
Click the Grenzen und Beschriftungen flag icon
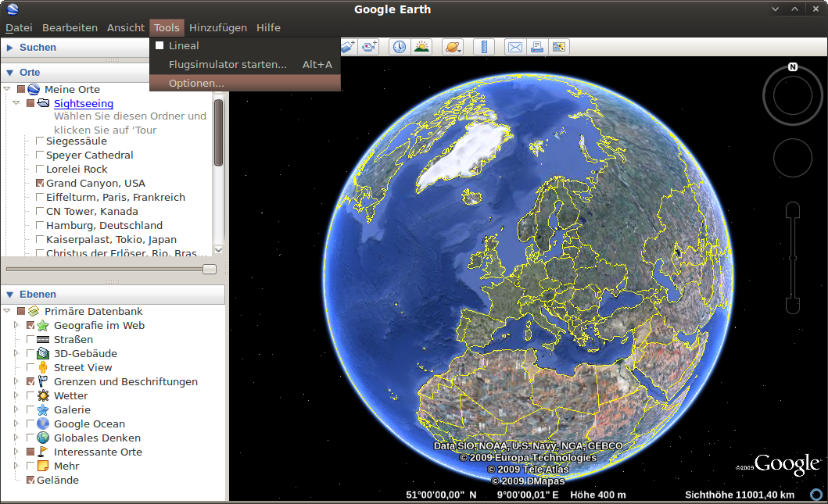click(x=43, y=381)
